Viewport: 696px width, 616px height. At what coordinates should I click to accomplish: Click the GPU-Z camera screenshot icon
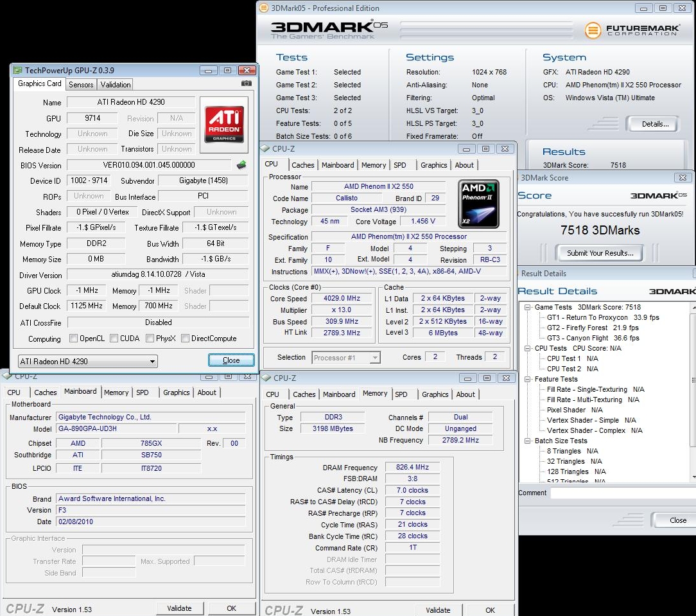point(246,84)
